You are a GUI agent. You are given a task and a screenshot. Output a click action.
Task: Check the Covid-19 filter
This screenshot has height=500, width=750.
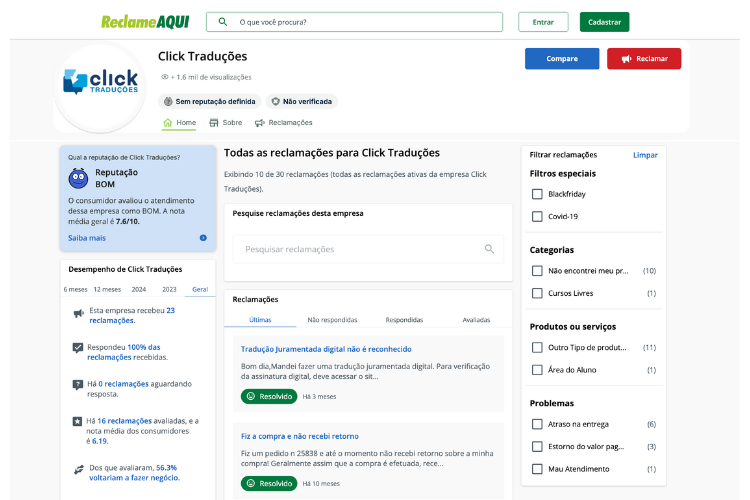click(x=537, y=216)
